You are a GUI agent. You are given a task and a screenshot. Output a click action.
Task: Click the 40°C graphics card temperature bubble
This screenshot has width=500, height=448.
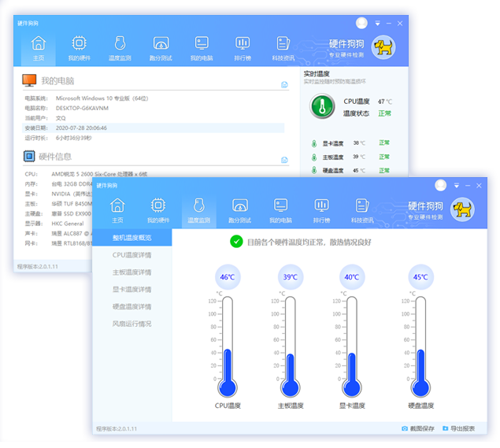(352, 277)
